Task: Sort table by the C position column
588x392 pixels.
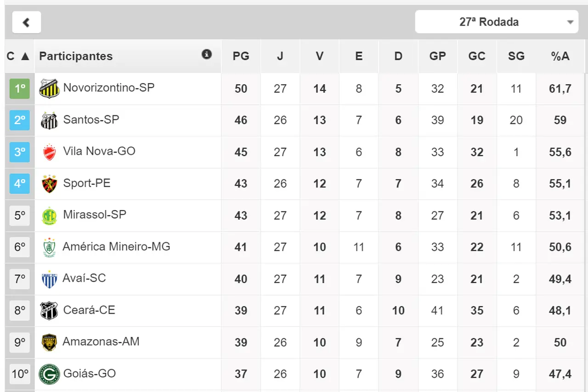Action: tap(18, 56)
